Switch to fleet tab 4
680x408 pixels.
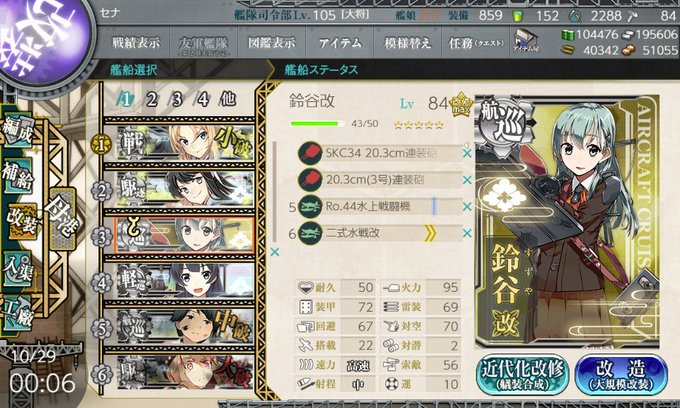tap(203, 99)
